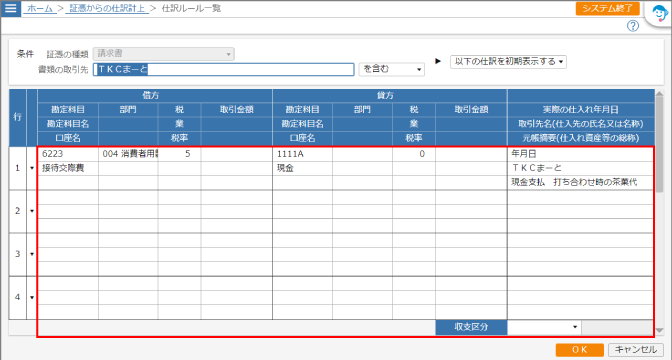Open 証憑からの仕訳計上 breadcrumb link
This screenshot has width=672, height=360.
[x=107, y=8]
